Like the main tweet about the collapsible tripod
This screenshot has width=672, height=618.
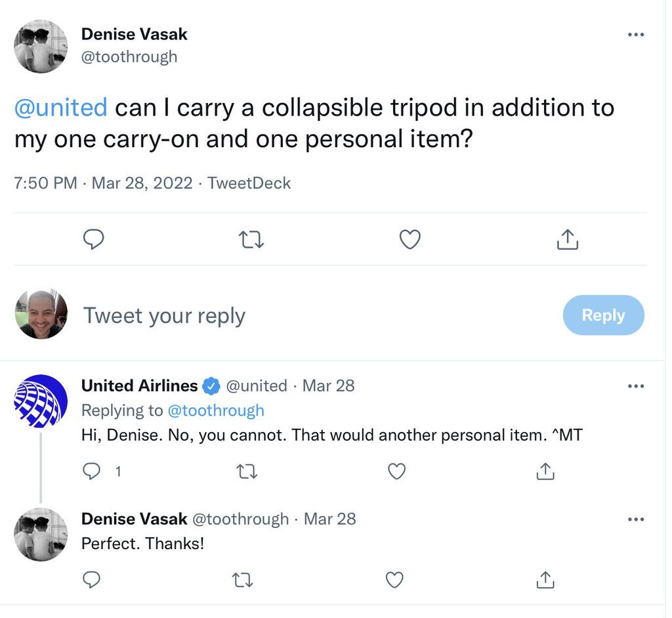pos(409,239)
